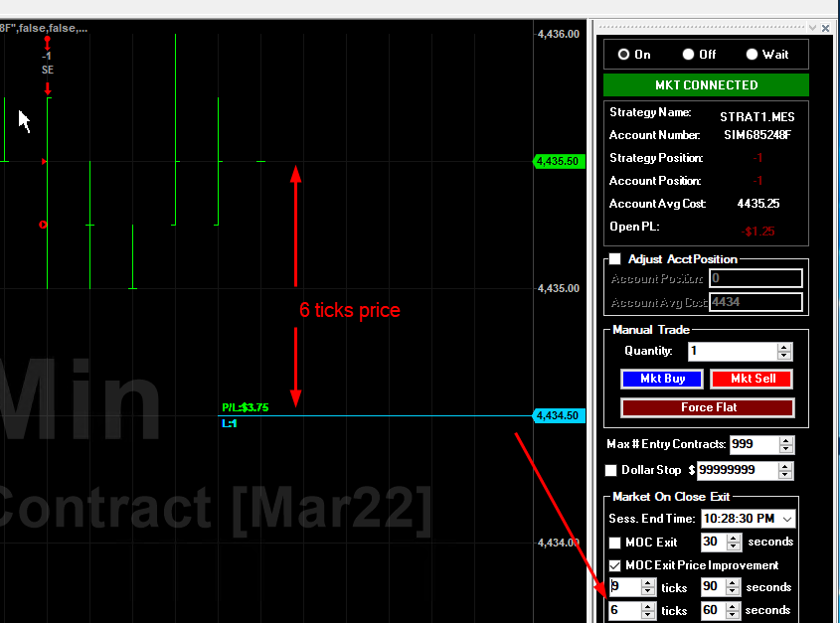
Task: Select the Wait radio button
Action: (752, 55)
